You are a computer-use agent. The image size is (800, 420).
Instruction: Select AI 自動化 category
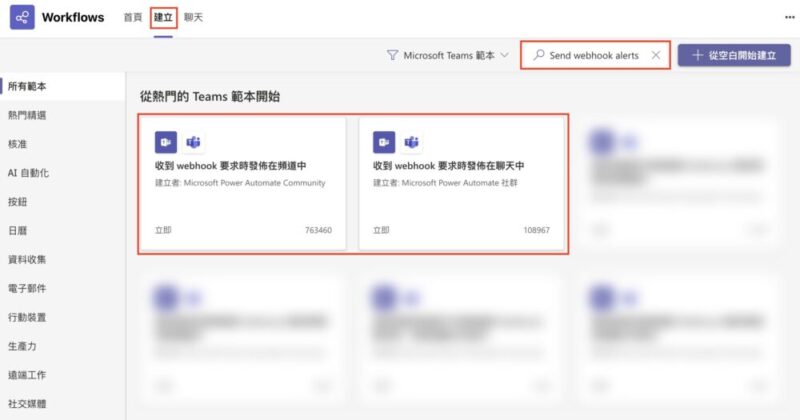click(x=62, y=173)
